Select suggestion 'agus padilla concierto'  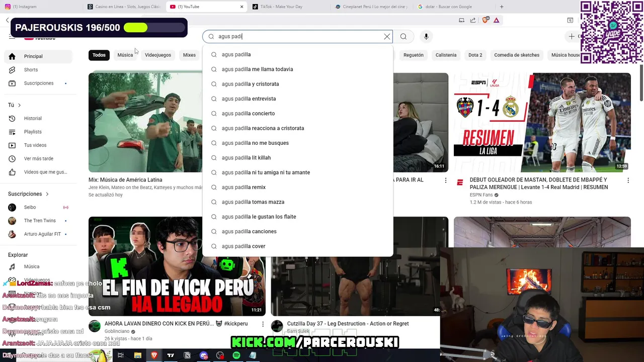point(298,114)
